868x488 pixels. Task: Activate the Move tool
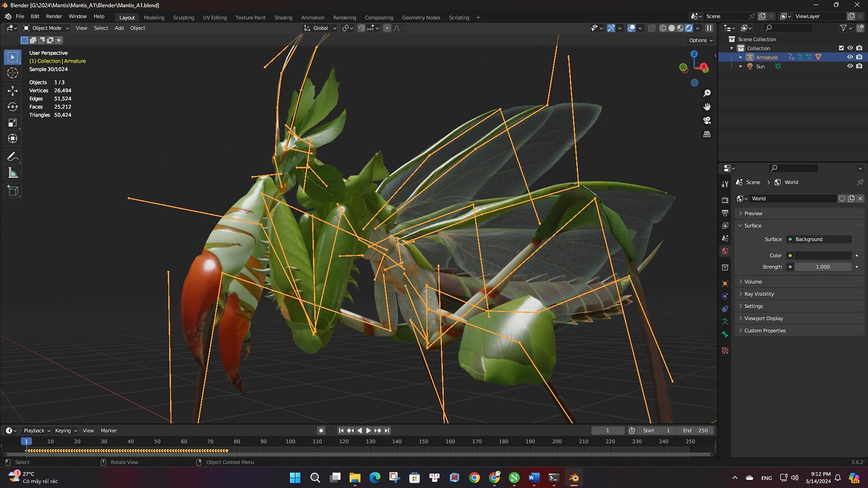[x=13, y=91]
